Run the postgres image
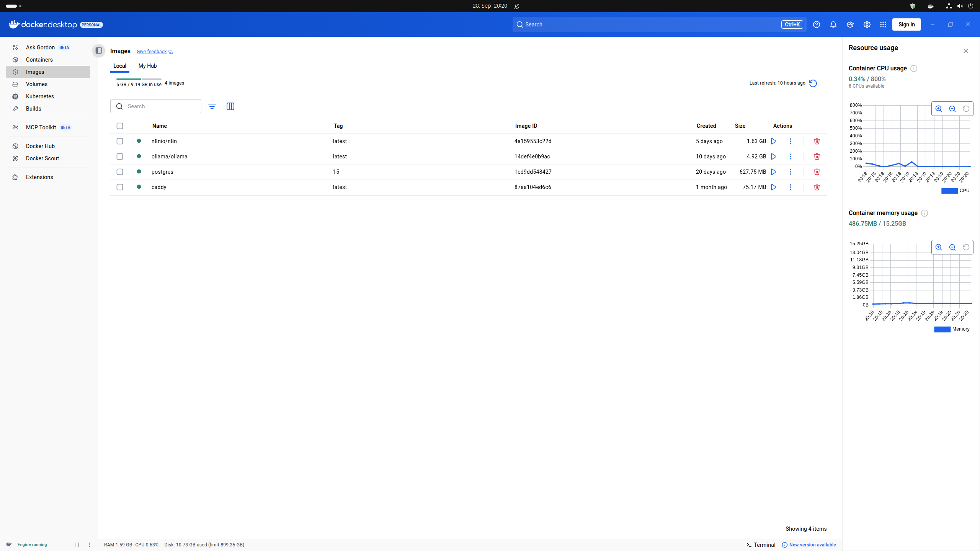The height and width of the screenshot is (551, 980). [x=773, y=172]
